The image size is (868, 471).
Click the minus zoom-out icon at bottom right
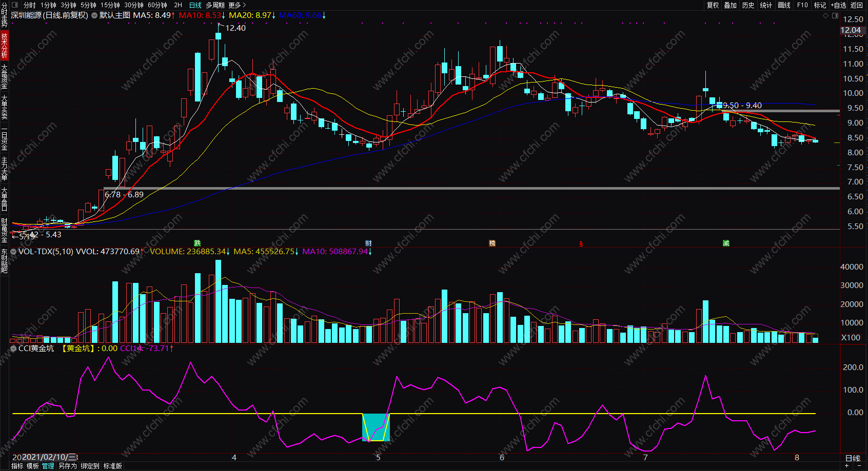coord(858,466)
